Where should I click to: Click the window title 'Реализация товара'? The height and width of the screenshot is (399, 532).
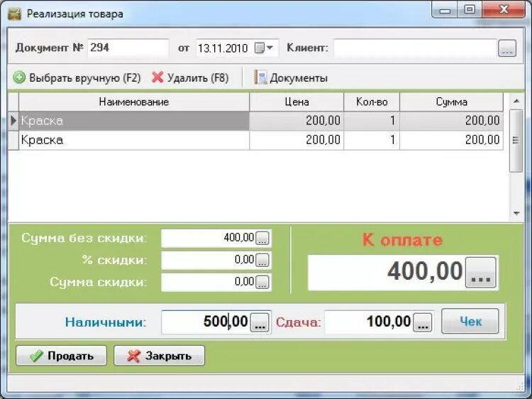(75, 14)
